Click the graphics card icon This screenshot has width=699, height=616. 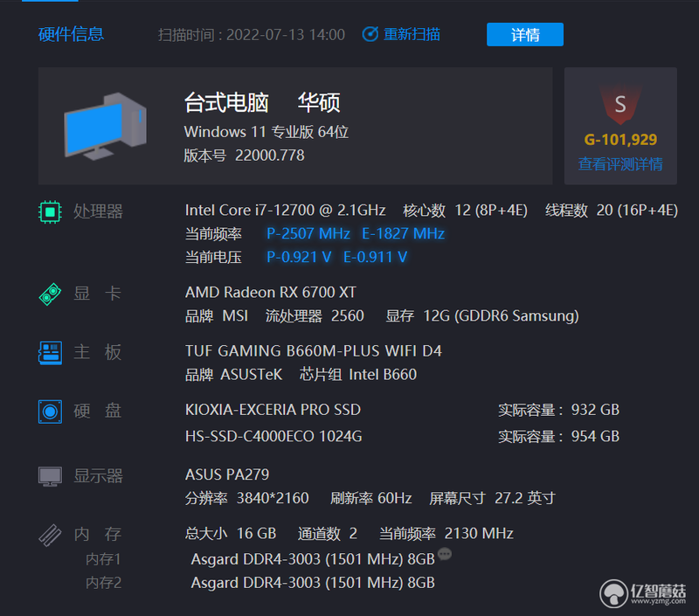(50, 294)
